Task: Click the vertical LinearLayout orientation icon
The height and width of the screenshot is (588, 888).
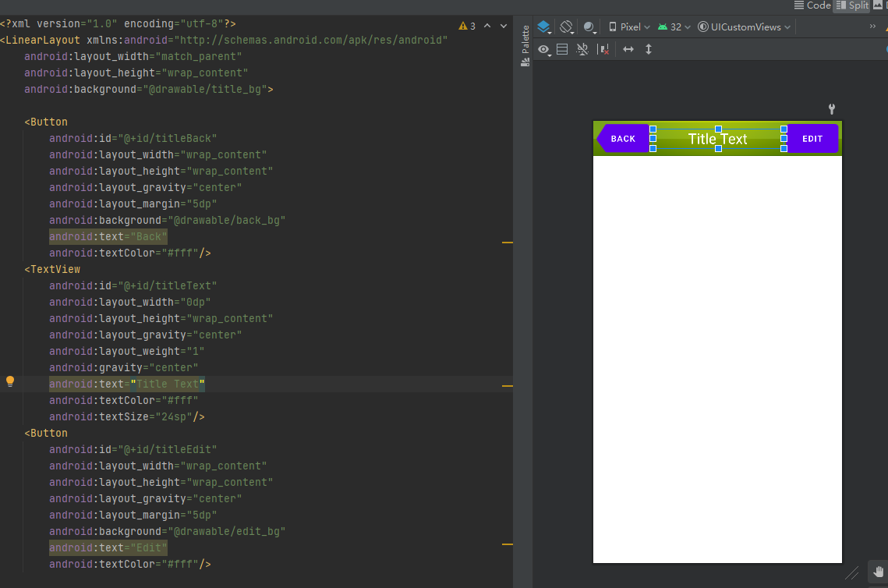Action: tap(562, 49)
